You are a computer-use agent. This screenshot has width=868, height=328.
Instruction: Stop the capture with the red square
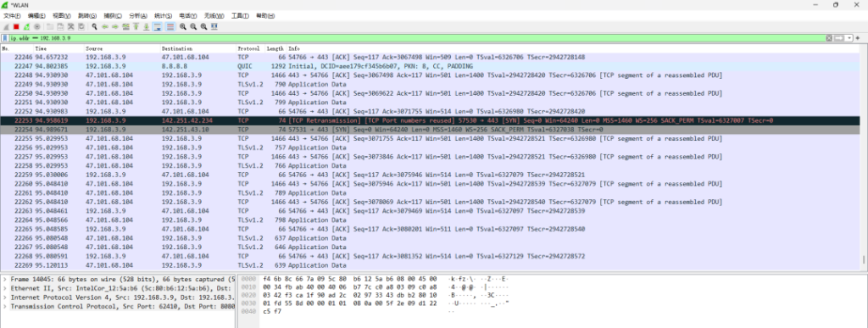[16, 26]
